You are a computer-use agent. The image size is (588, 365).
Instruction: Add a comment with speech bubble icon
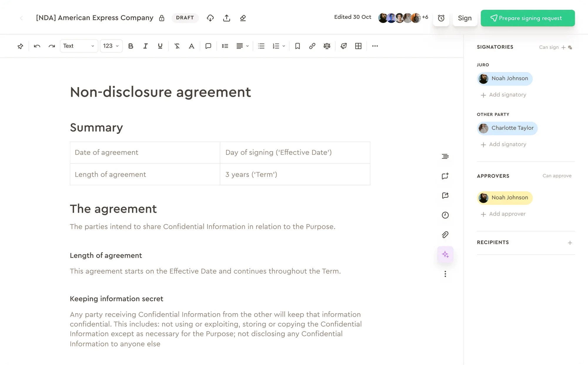208,46
